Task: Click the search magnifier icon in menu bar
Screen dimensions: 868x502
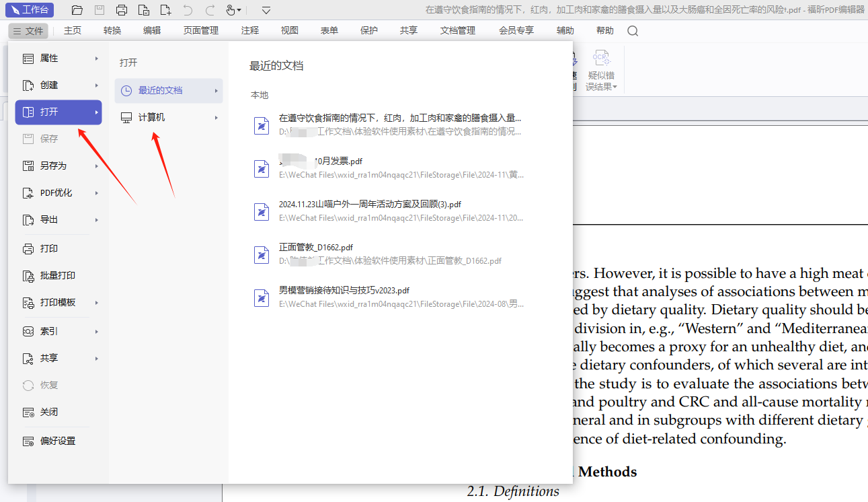Action: (x=633, y=31)
